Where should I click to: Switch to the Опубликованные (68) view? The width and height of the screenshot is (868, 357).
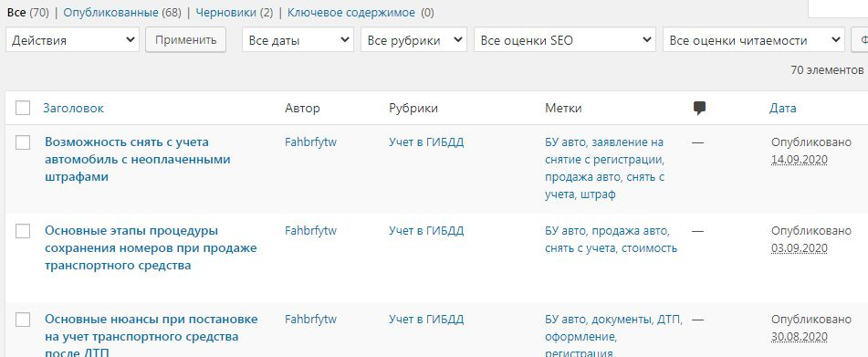(122, 13)
